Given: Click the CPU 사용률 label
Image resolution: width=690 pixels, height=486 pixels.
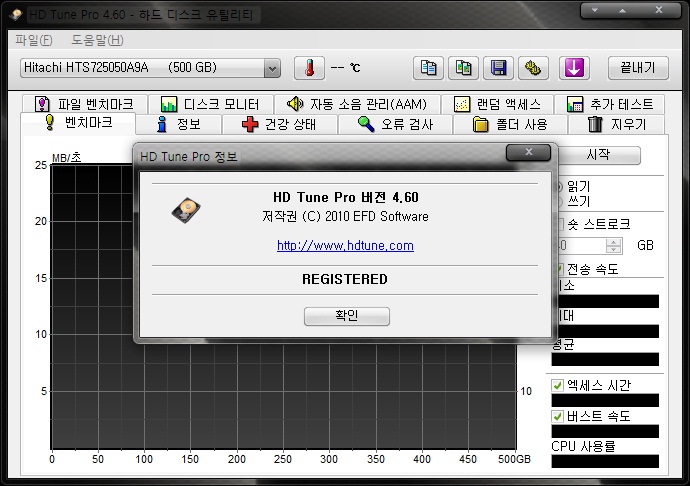Looking at the screenshot, I should (x=583, y=446).
